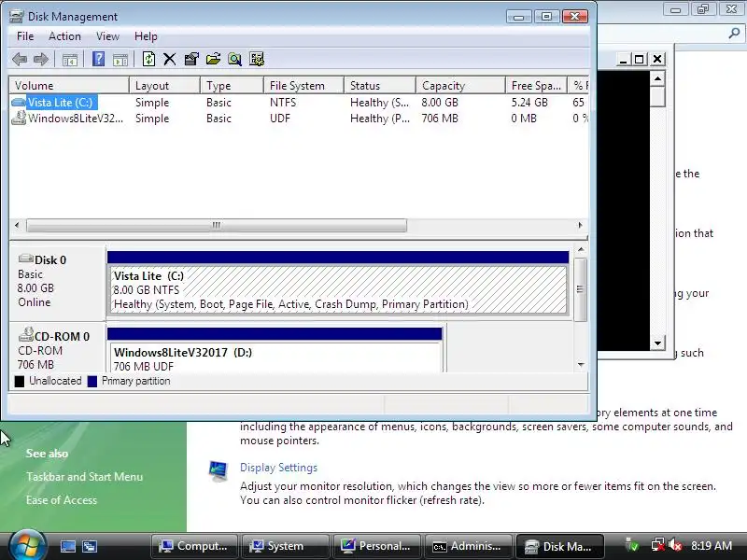Image resolution: width=747 pixels, height=560 pixels.
Task: Open the Ease of Access link
Action: (62, 500)
